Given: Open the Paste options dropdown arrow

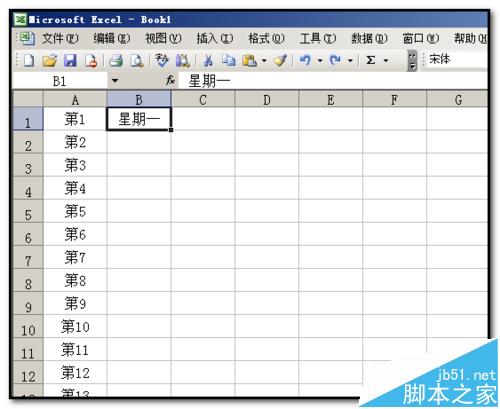Looking at the screenshot, I should (x=264, y=61).
